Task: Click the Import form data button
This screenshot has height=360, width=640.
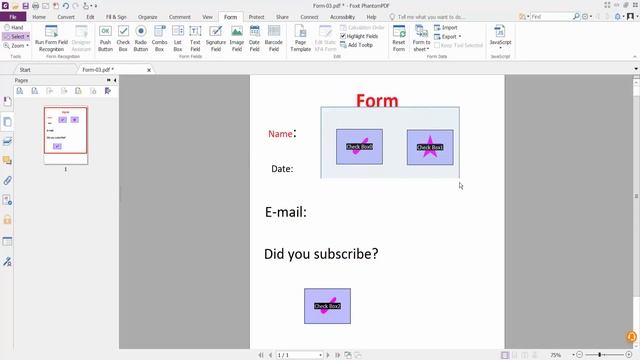Action: tap(446, 27)
